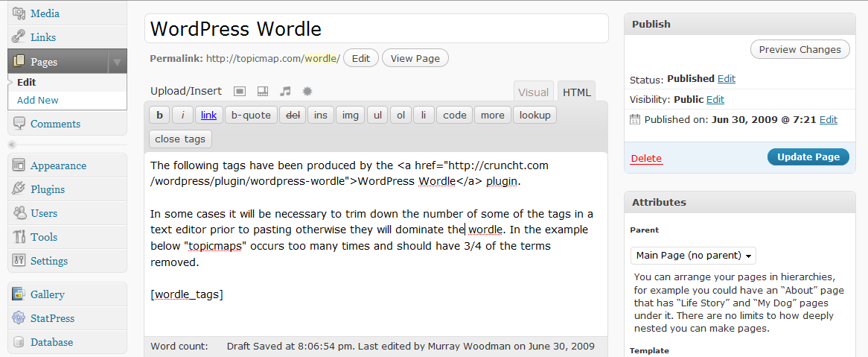The height and width of the screenshot is (357, 868).
Task: Click the page title input field
Action: [x=376, y=29]
